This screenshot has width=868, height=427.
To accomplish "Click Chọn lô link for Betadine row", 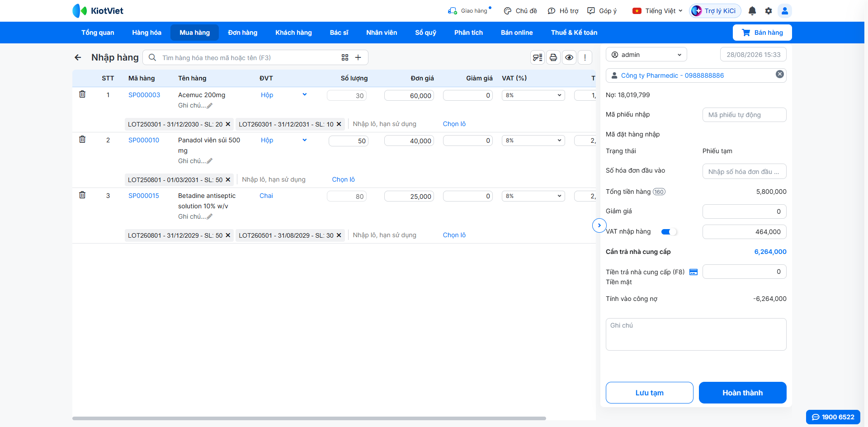I will coord(454,235).
